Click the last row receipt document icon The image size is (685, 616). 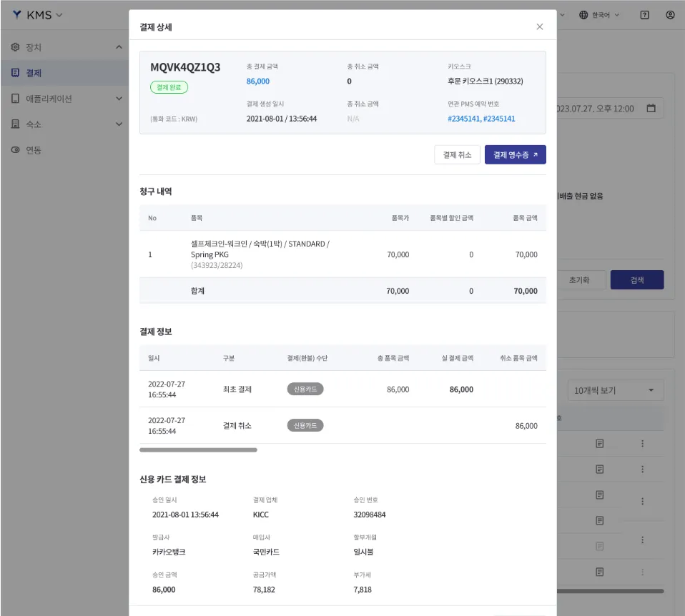click(599, 572)
